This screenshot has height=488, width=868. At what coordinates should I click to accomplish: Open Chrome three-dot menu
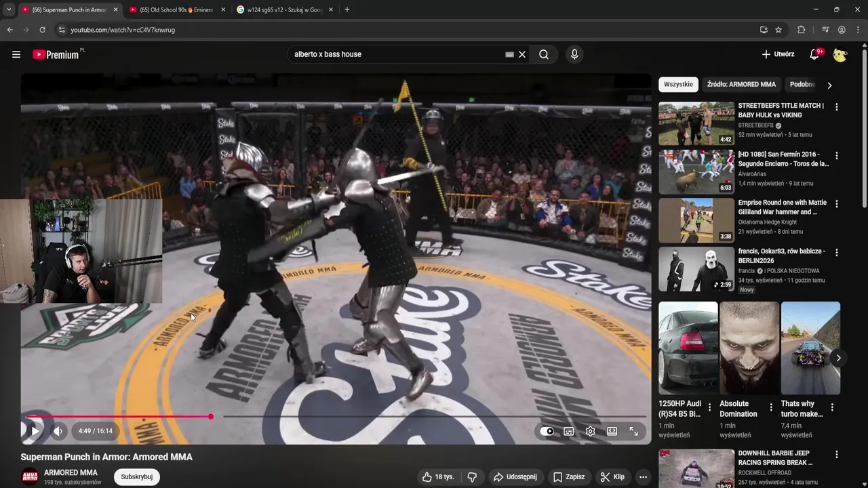click(859, 30)
